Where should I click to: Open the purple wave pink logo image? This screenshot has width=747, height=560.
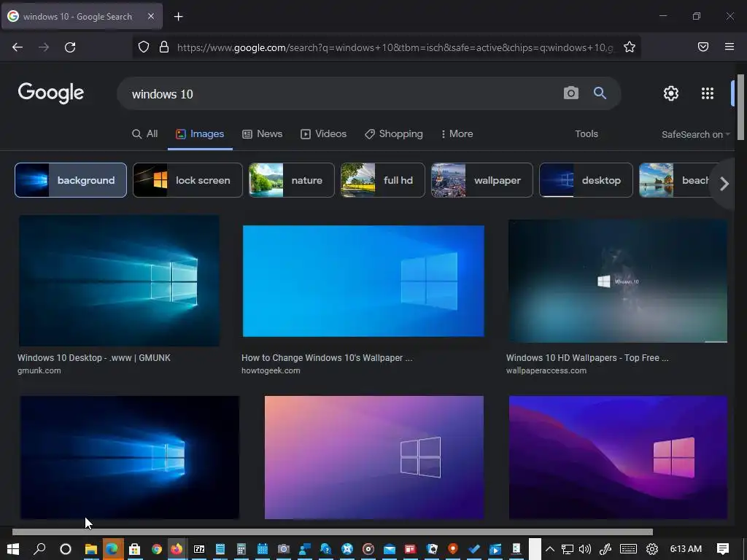[x=619, y=457]
